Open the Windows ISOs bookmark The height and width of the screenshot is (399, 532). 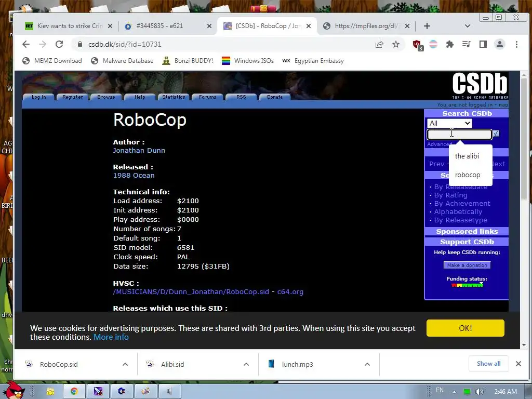coord(248,61)
